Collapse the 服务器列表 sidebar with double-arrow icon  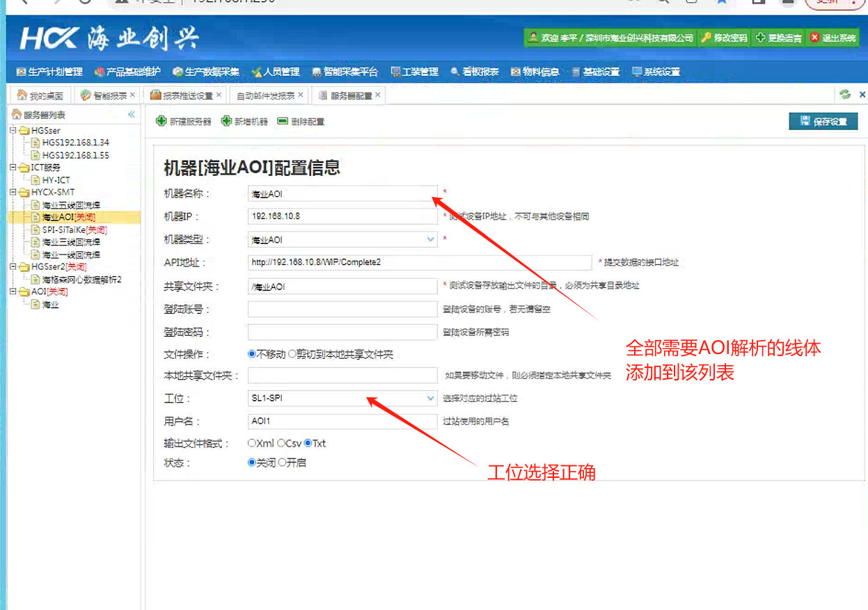131,115
